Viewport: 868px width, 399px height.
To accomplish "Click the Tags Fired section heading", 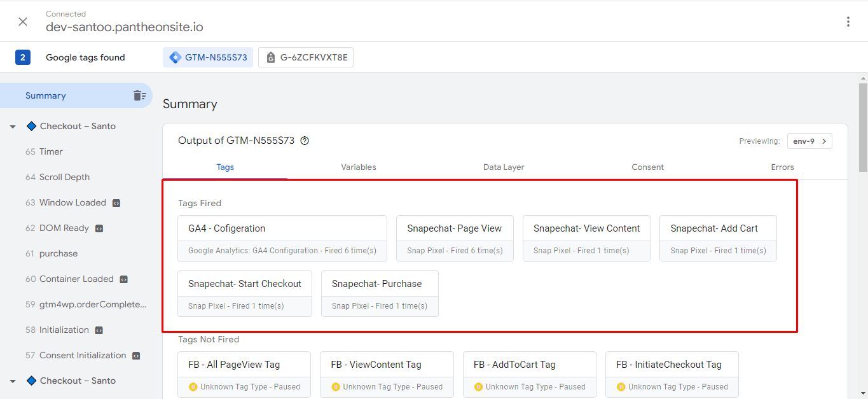I will coord(200,203).
